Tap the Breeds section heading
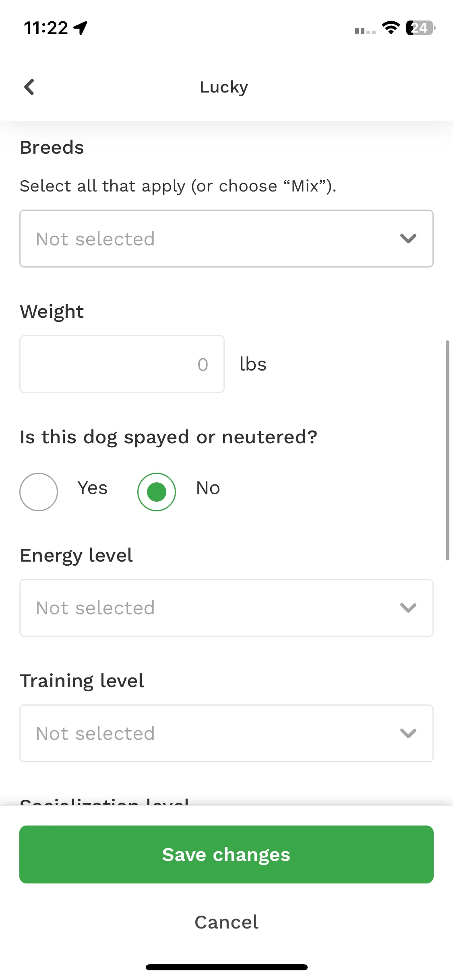The image size is (453, 980). [52, 147]
